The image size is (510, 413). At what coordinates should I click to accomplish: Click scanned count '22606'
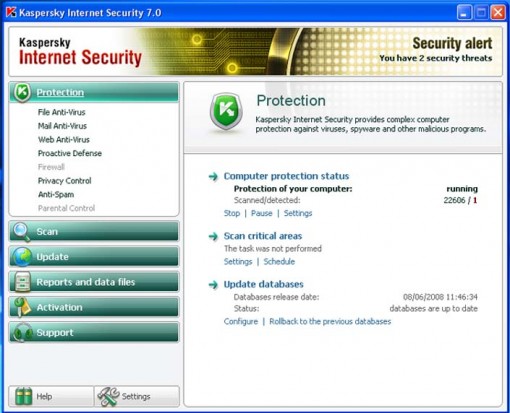click(454, 200)
